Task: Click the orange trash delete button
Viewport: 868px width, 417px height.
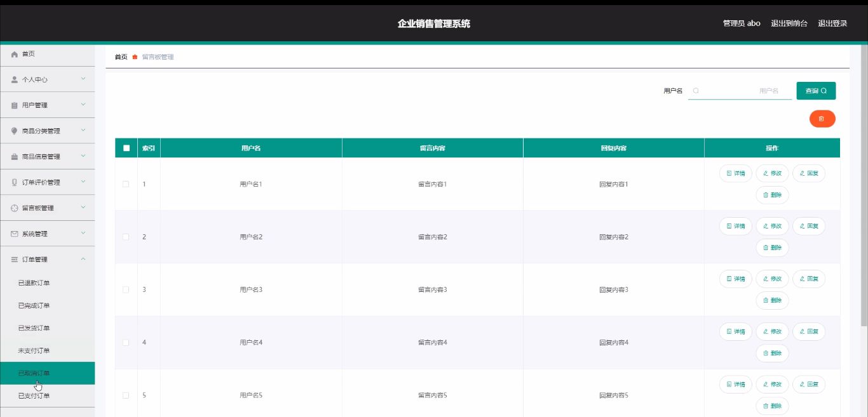Action: (822, 119)
